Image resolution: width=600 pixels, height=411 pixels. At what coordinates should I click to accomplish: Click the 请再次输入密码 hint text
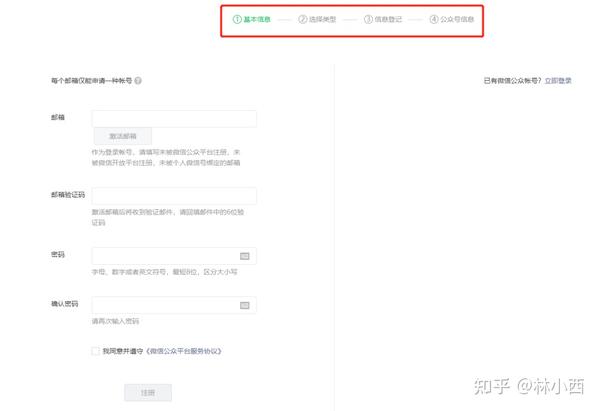coord(115,321)
